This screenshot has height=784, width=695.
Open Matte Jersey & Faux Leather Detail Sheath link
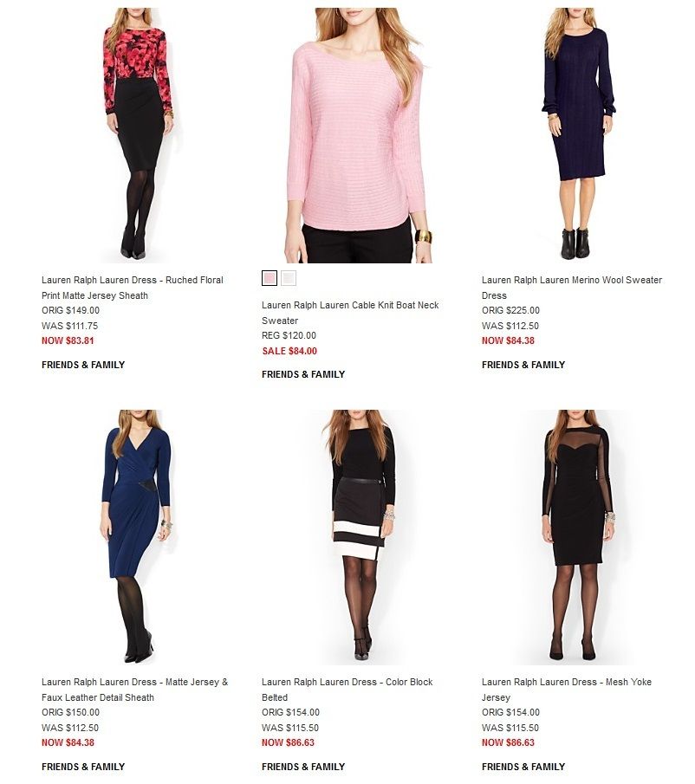[x=135, y=690]
